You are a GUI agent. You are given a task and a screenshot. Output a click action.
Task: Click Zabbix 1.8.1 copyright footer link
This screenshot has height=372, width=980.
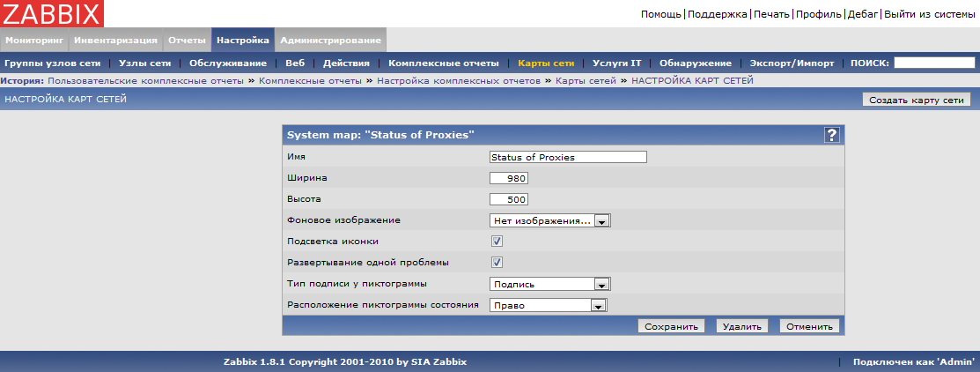click(x=345, y=361)
